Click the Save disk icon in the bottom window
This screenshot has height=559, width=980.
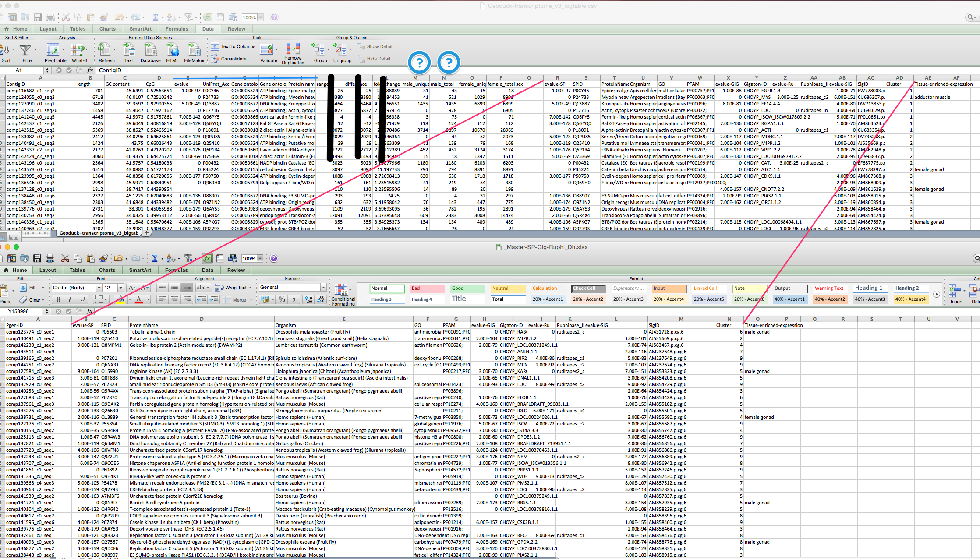[37, 259]
